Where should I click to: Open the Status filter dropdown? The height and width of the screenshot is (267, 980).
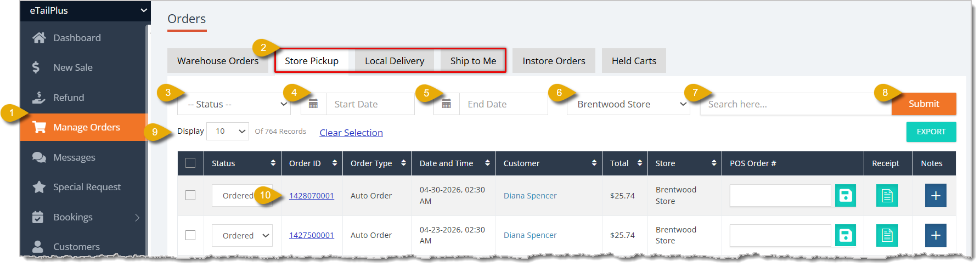click(x=234, y=104)
